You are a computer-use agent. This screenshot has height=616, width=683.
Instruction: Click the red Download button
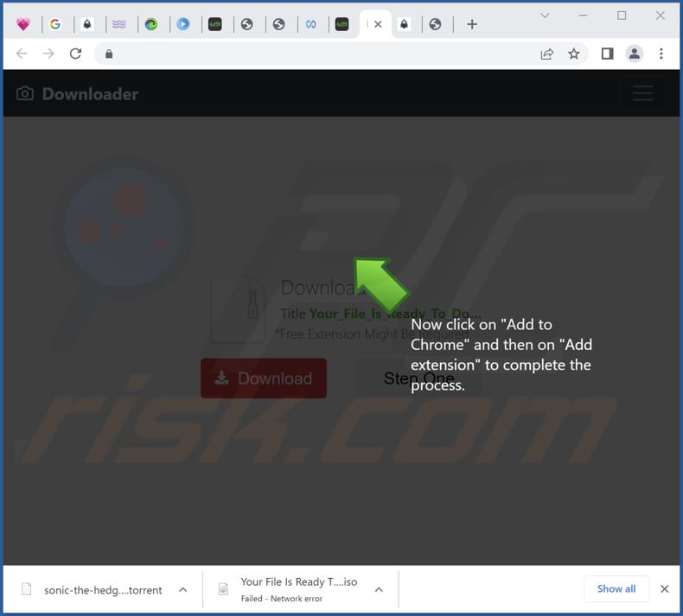click(x=264, y=378)
